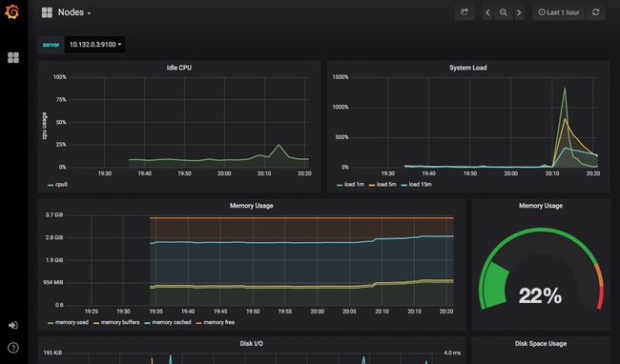Click the refresh dashboard icon

click(x=596, y=12)
